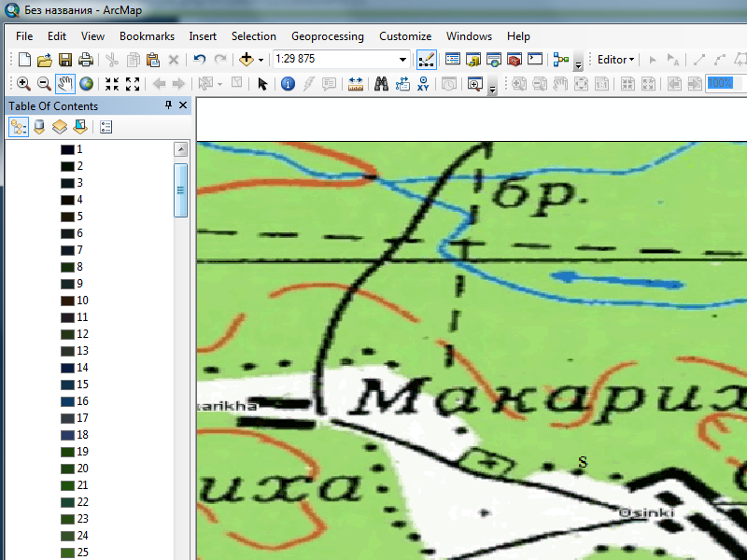Open the Python window

(x=535, y=61)
